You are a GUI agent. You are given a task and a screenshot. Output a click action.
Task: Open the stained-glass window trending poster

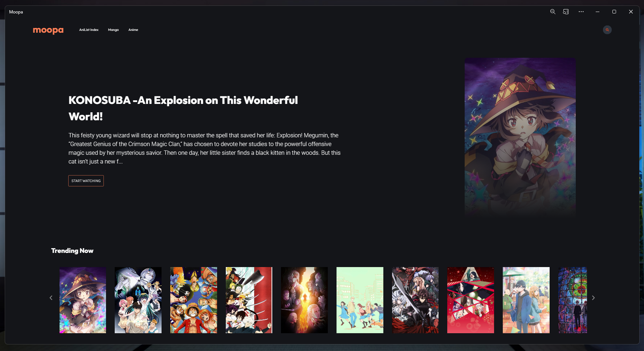pos(572,300)
